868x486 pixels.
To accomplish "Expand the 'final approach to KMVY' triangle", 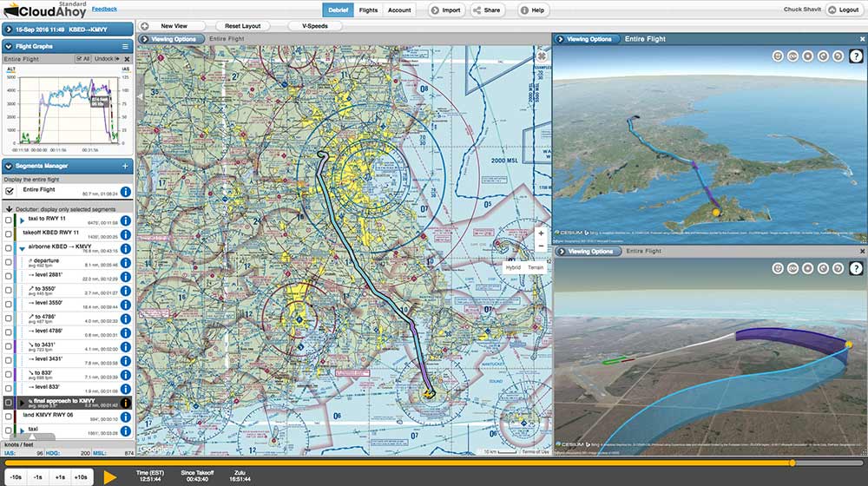I will pos(23,403).
